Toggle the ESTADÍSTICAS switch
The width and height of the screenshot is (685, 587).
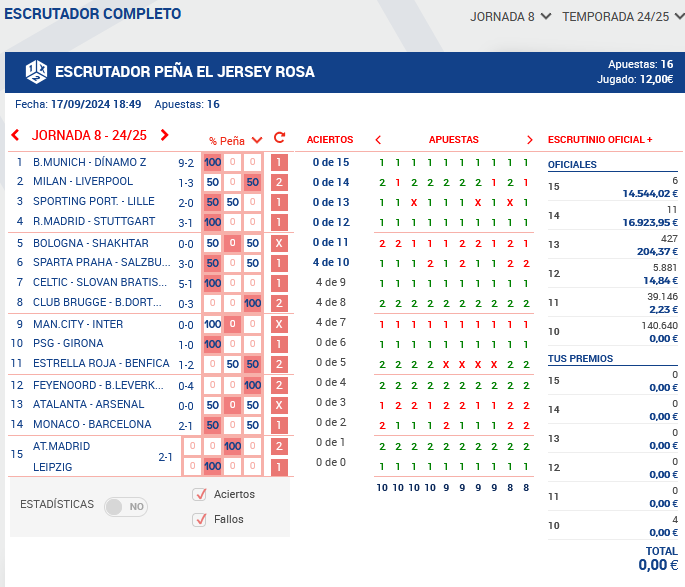coord(126,507)
